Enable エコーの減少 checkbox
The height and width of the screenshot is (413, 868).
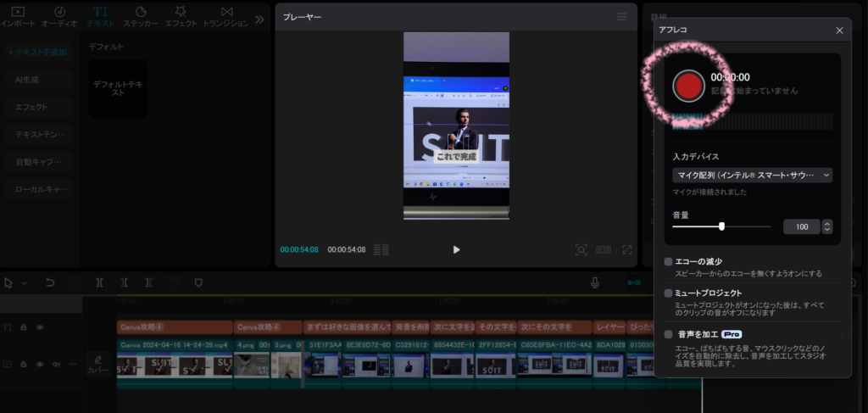click(668, 261)
